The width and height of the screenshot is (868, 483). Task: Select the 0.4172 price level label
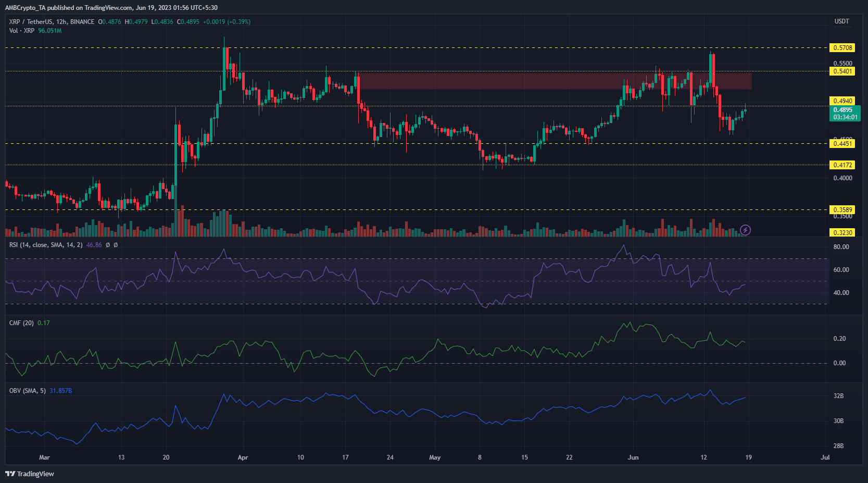(842, 165)
